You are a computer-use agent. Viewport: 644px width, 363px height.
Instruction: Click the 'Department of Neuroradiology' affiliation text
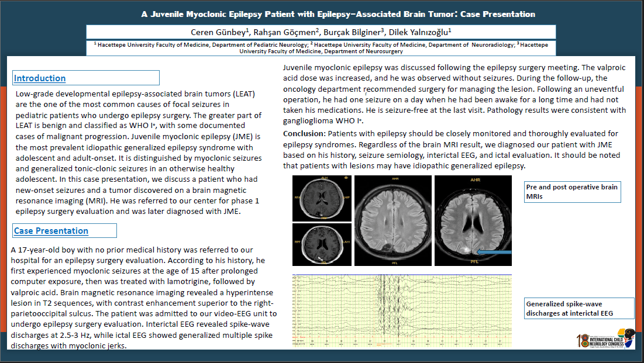click(471, 45)
